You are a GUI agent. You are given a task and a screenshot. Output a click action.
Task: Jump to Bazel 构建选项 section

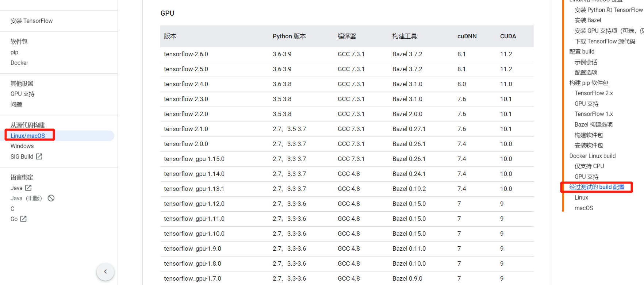coord(594,124)
